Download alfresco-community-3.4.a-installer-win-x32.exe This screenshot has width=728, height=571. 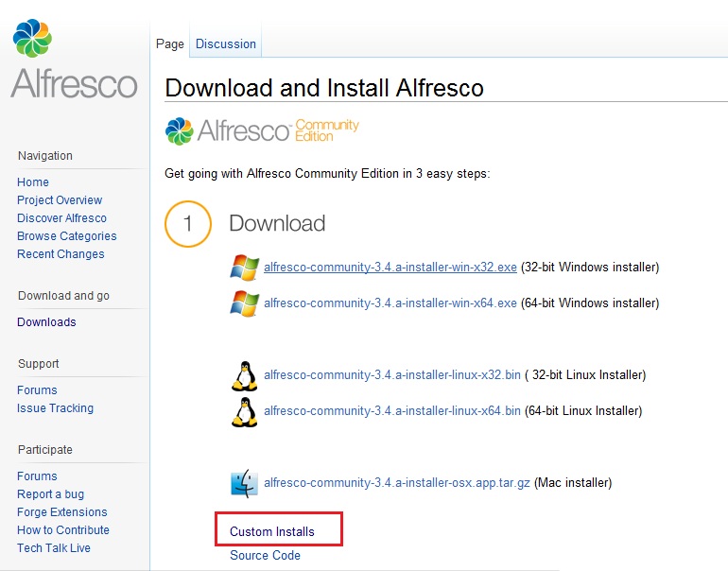coord(390,268)
